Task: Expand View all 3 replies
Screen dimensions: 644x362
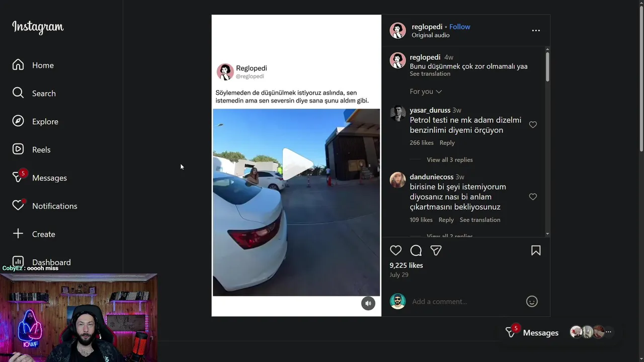Action: (450, 160)
